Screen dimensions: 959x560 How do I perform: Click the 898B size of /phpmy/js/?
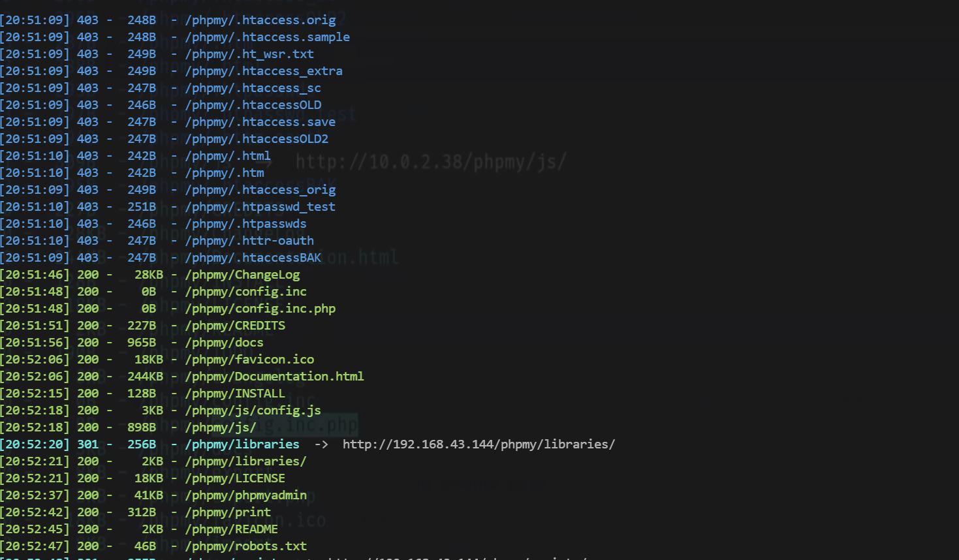click(142, 428)
